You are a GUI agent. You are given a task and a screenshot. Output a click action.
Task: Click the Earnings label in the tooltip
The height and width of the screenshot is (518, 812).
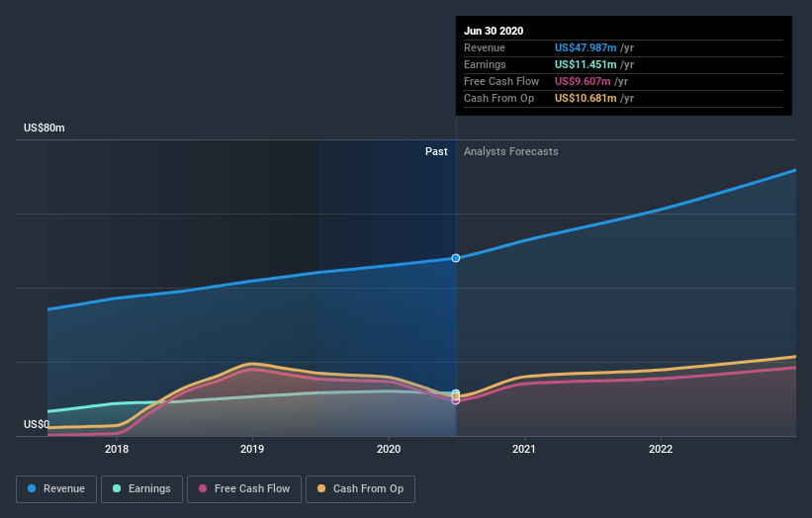(x=485, y=64)
